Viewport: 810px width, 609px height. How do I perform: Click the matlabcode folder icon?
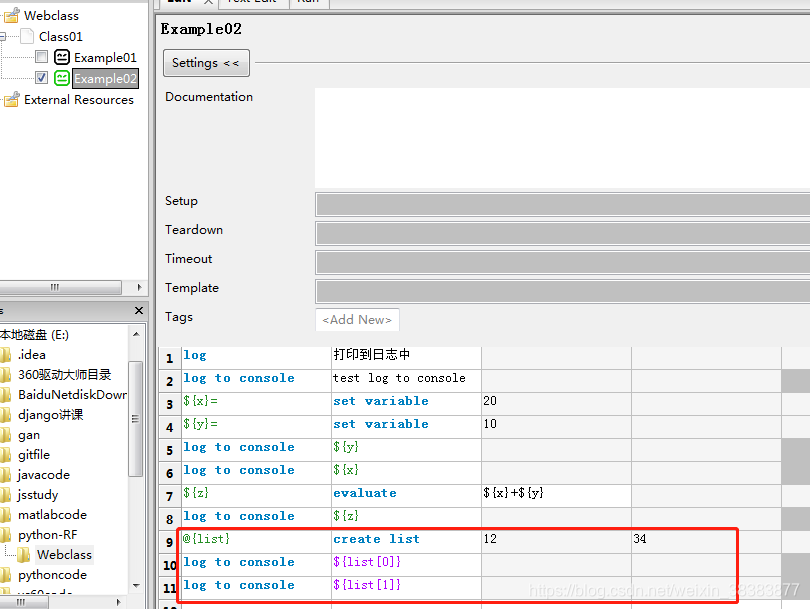[x=6, y=515]
